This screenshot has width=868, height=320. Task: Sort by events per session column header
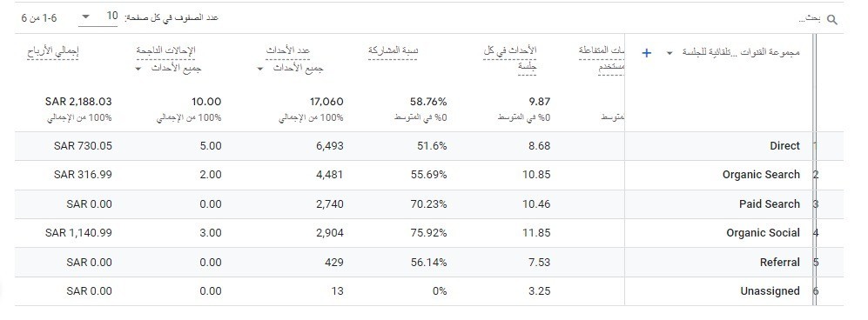[509, 59]
